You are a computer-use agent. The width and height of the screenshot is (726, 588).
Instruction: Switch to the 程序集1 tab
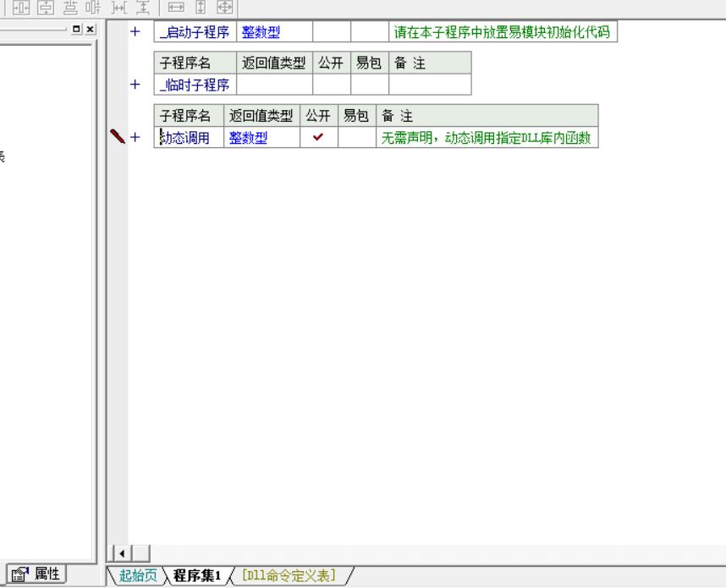pos(197,575)
